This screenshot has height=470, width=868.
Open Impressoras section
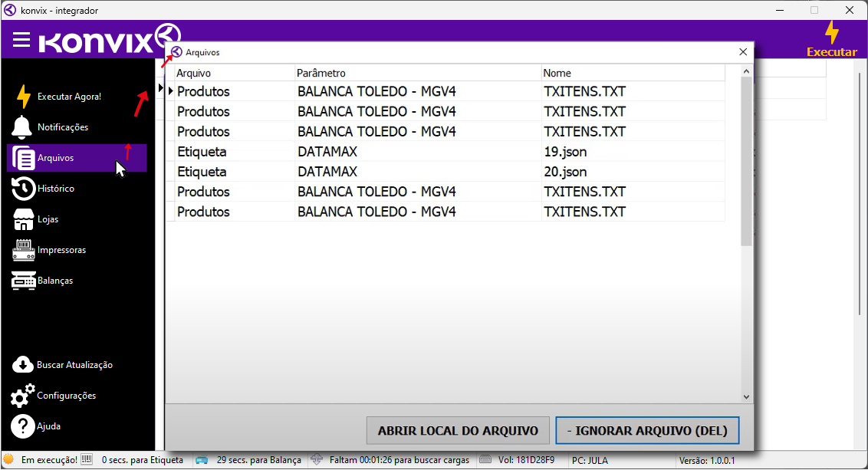coord(61,250)
